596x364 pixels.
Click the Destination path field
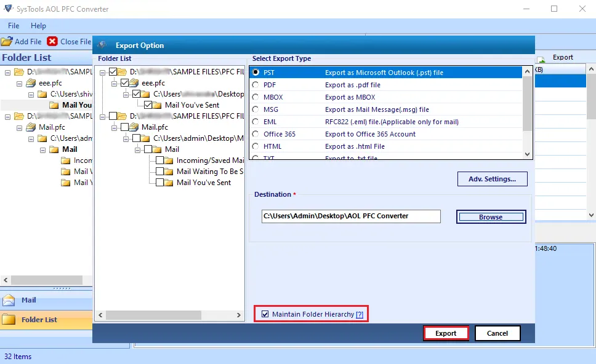coord(351,216)
